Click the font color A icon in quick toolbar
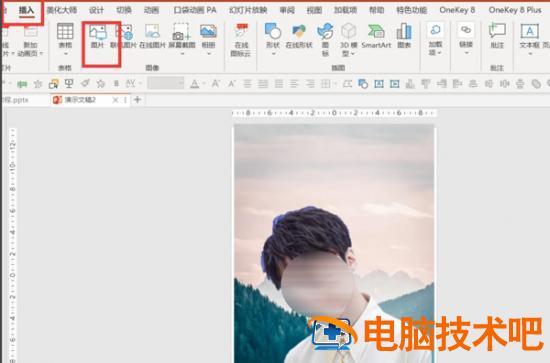 (195, 84)
